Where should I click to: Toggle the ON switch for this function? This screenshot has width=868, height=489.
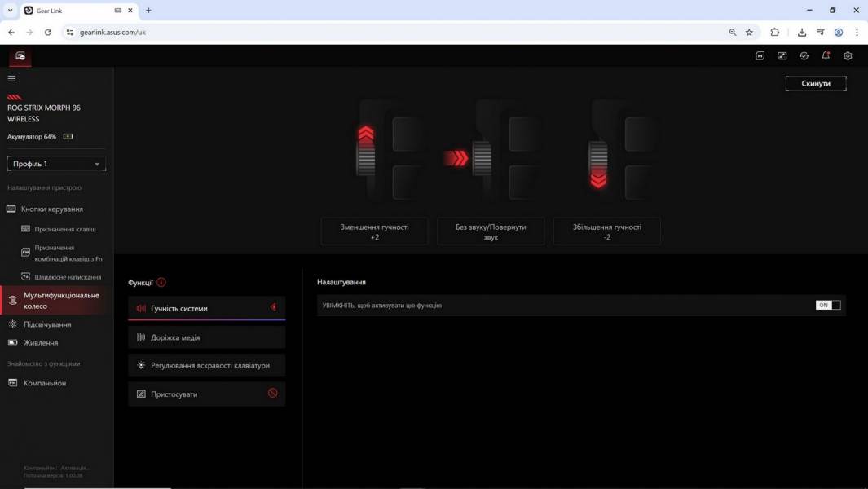828,305
